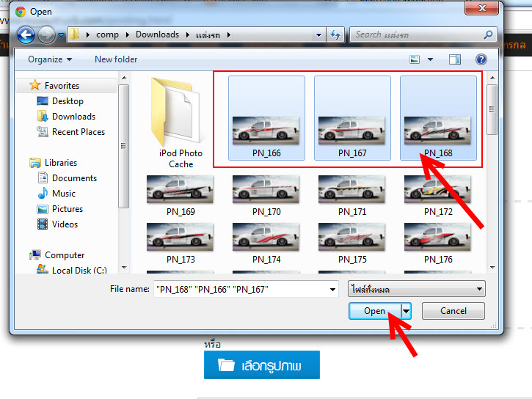Open the File name history dropdown
The height and width of the screenshot is (399, 532).
coord(332,289)
